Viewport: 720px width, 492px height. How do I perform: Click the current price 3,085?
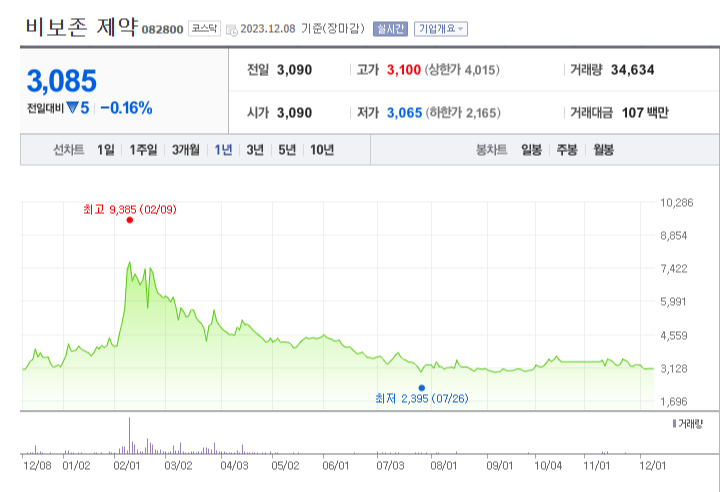(x=62, y=81)
